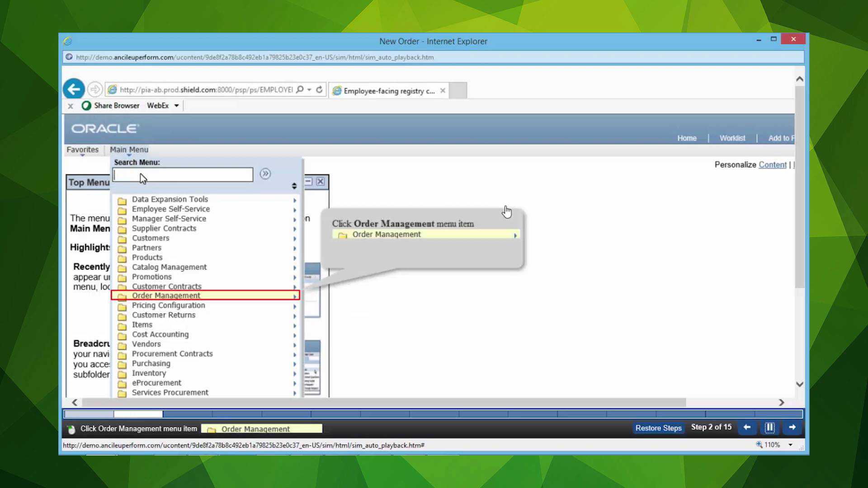Screen dimensions: 868x488
Task: Click the vertical scrollbar up arrow
Action: coord(800,79)
